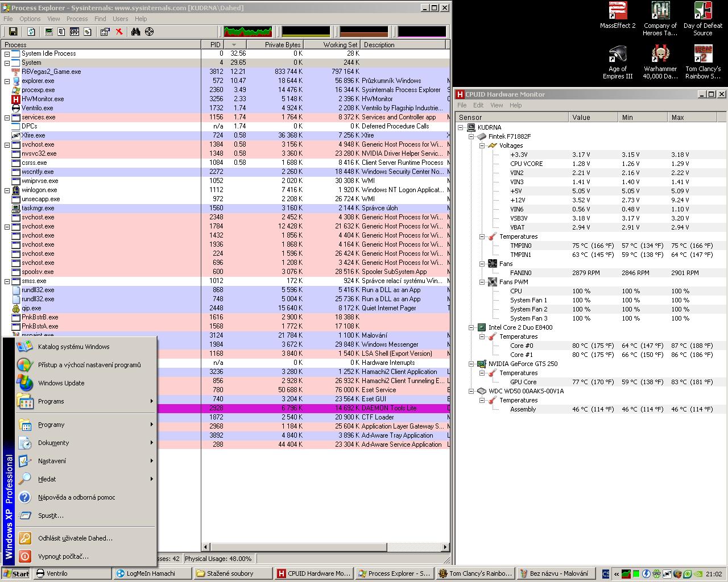Choose Windows Update in the Start menu
Image resolution: width=728 pixels, height=582 pixels.
61,383
